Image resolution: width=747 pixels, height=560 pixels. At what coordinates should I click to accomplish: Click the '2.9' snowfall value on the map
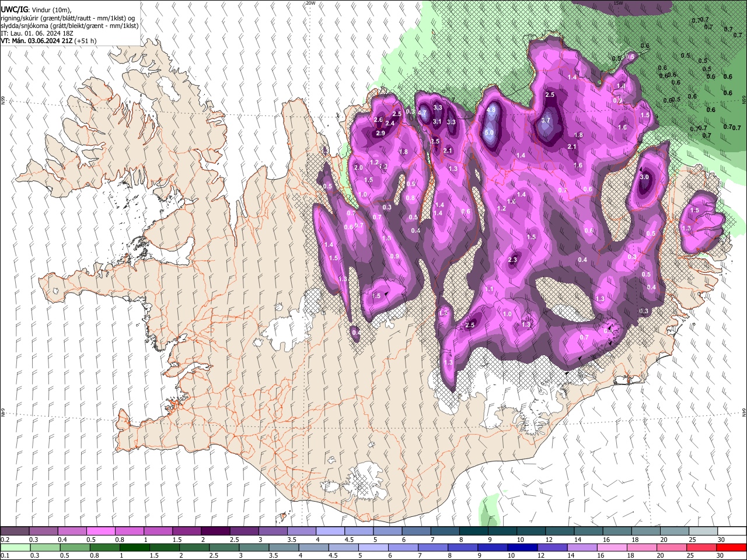(381, 134)
